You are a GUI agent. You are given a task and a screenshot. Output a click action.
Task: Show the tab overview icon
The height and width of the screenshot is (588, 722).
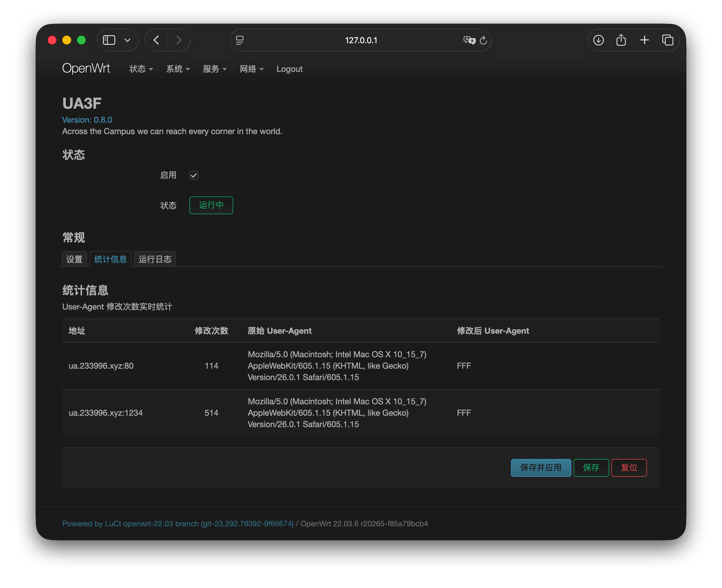pos(667,40)
